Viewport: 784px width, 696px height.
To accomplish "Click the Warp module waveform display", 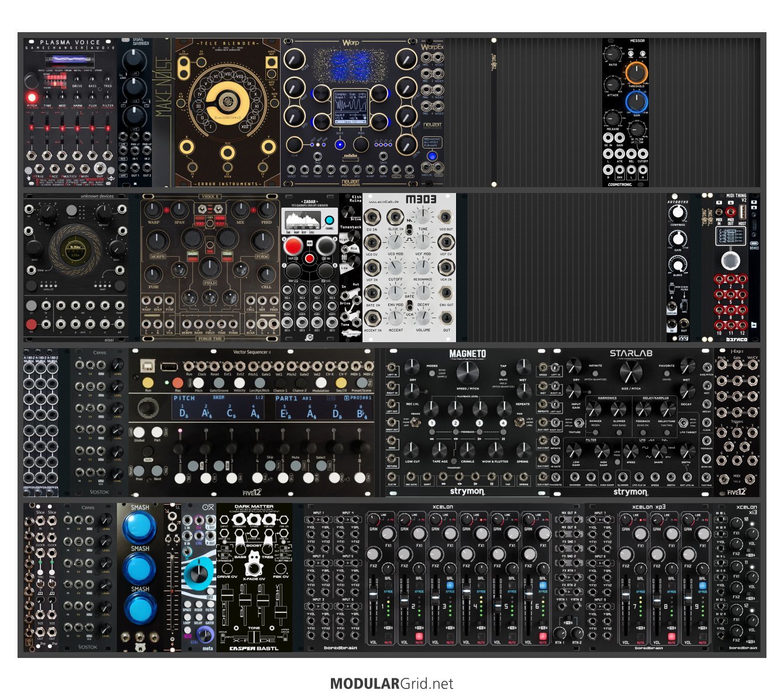I will [x=351, y=107].
